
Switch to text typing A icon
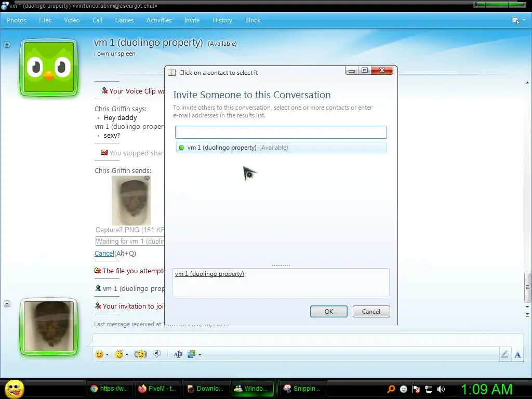517,355
